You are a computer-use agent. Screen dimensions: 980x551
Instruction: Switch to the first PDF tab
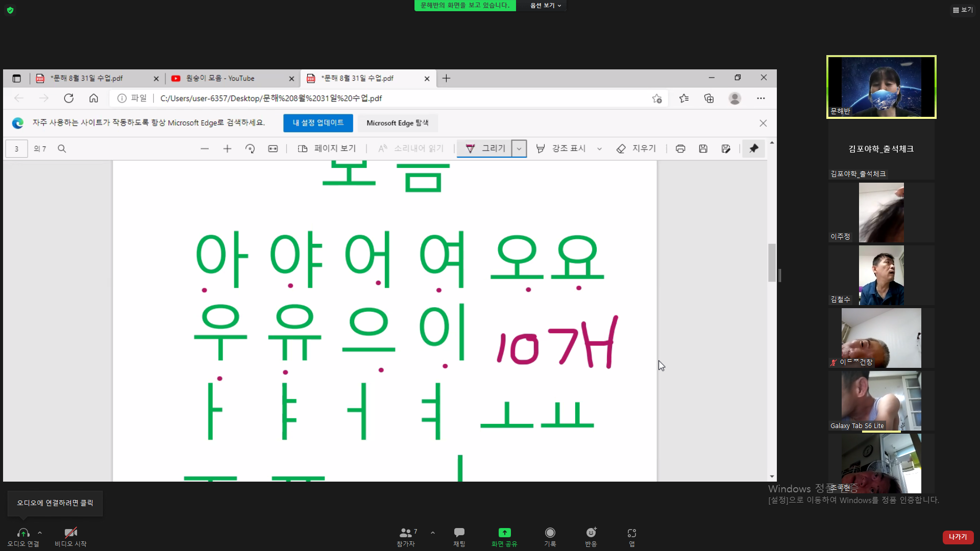click(97, 78)
